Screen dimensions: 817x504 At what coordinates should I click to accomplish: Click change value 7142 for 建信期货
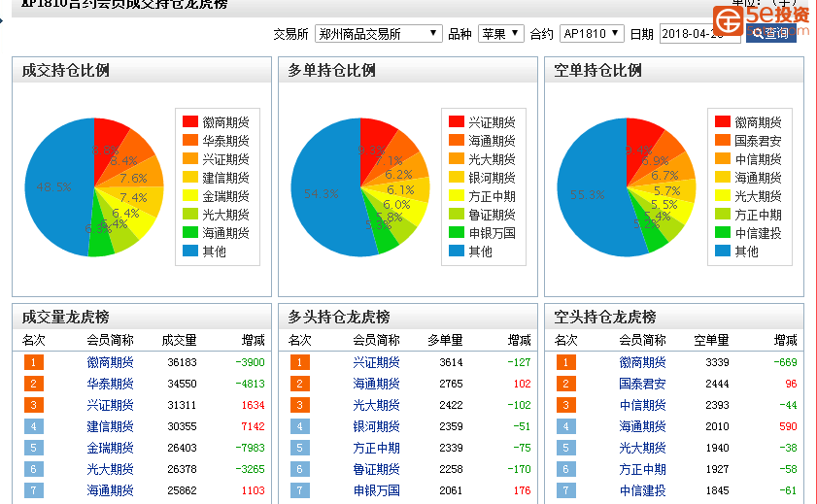point(253,426)
